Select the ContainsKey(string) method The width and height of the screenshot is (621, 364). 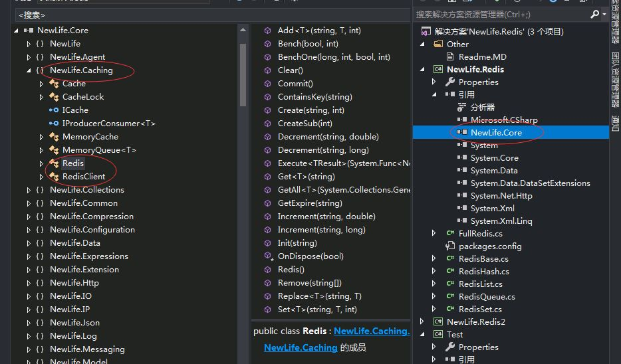click(x=315, y=97)
